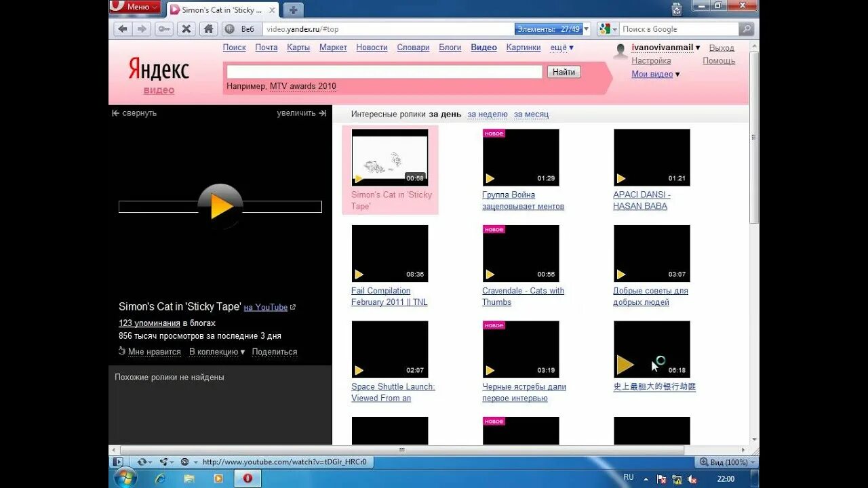Open the Маркет link in Yandex menu
The height and width of the screenshot is (488, 868).
point(333,47)
